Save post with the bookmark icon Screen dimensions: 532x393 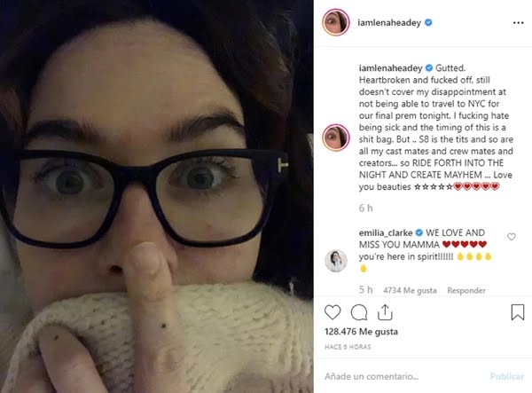point(518,312)
